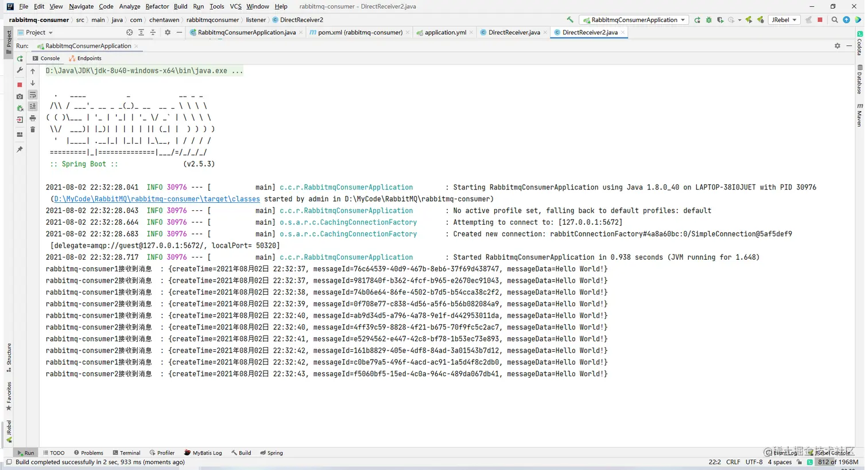Rerun the app in the Run panel sidebar
Screen dimensions: 868x470
[x=20, y=59]
